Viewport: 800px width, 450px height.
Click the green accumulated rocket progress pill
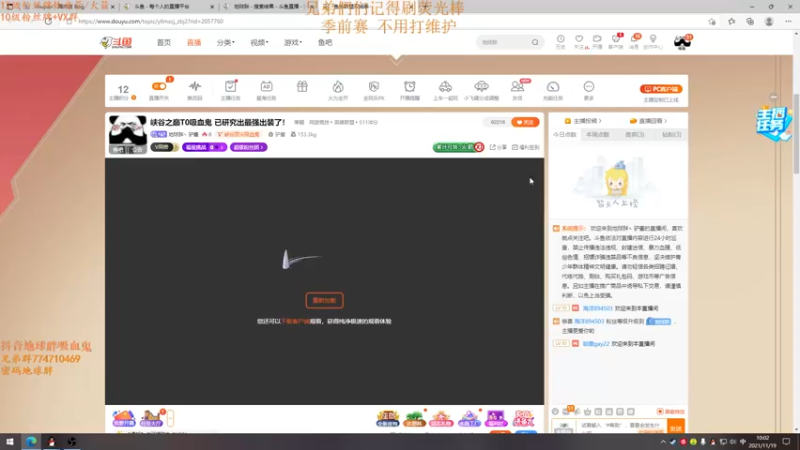(458, 147)
